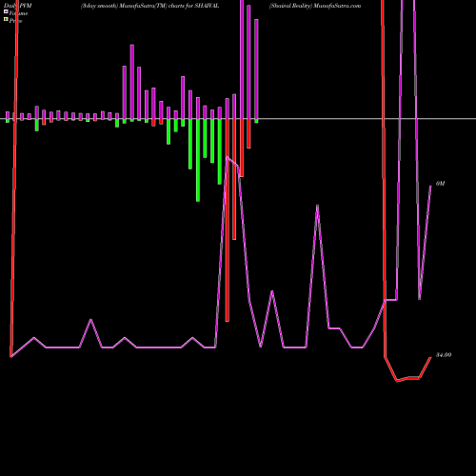Select the Price legend label
Viewport: 476px width, 476px height.
[15, 21]
